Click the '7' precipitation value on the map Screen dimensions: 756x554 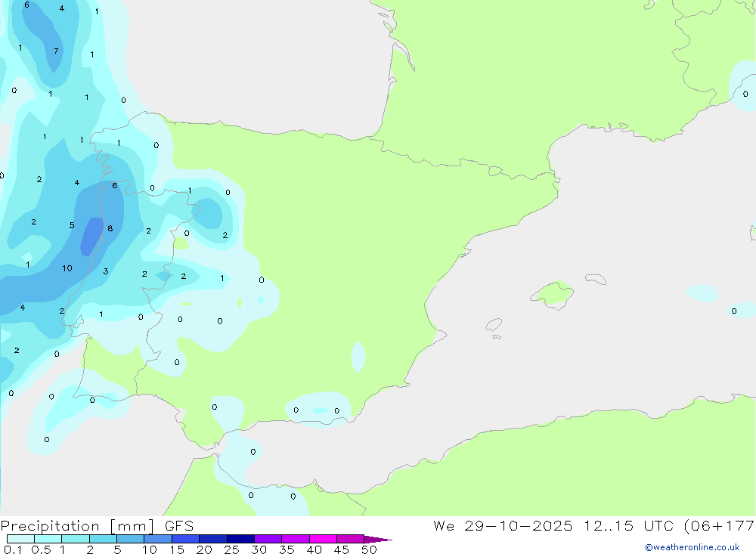(56, 51)
